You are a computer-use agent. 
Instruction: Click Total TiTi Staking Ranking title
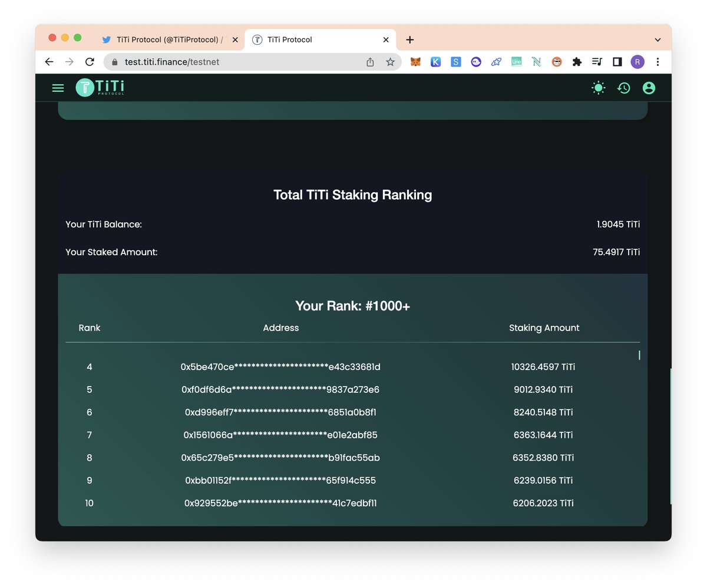click(x=353, y=195)
